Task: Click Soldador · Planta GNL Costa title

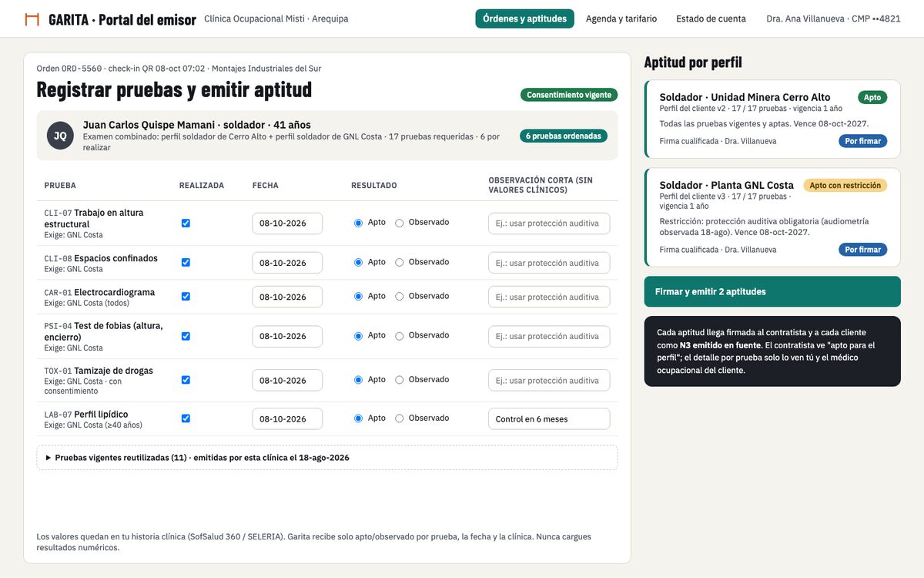Action: click(x=726, y=185)
